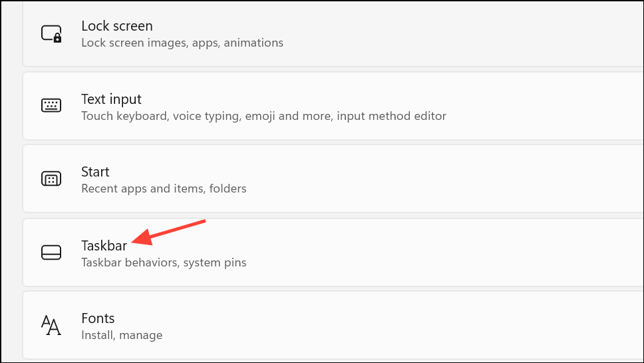Open the Lock screen settings title

[117, 26]
